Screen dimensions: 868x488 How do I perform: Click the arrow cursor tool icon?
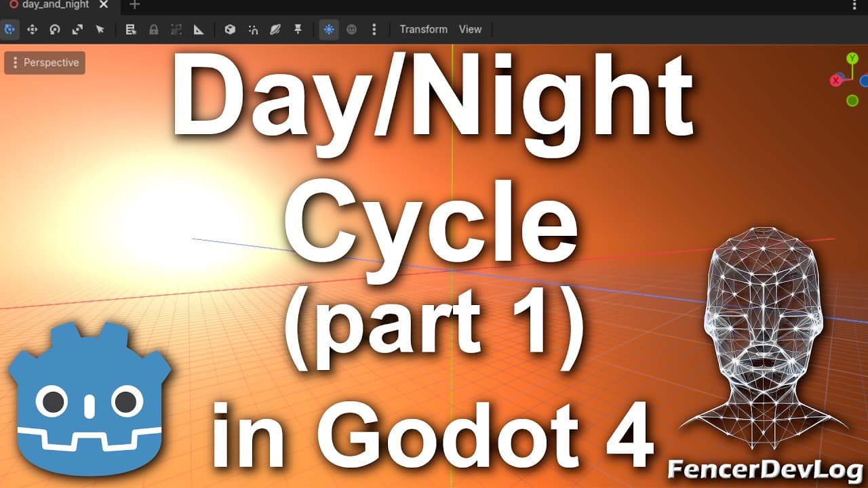point(100,30)
